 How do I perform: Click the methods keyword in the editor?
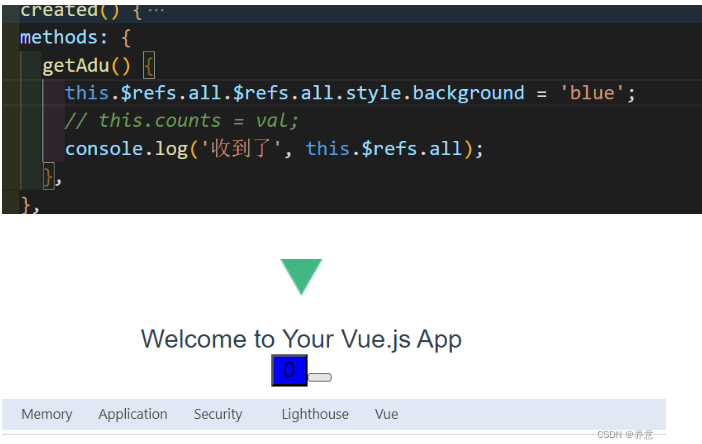[x=58, y=38]
